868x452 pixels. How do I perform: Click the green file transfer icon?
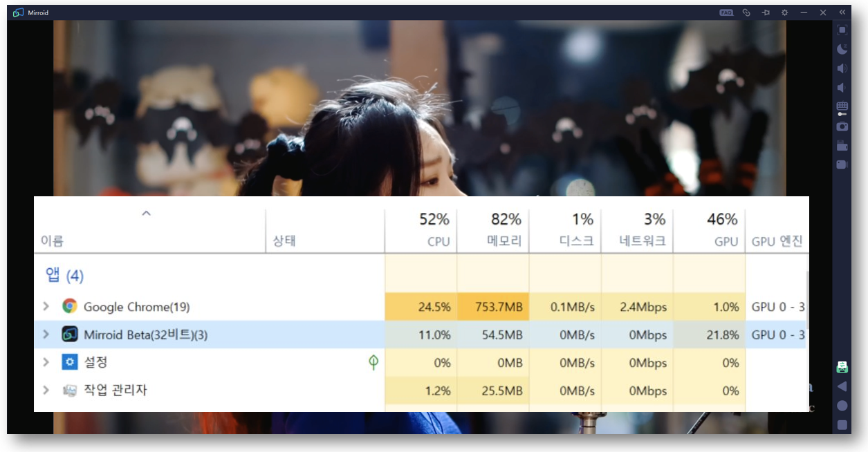(x=842, y=367)
